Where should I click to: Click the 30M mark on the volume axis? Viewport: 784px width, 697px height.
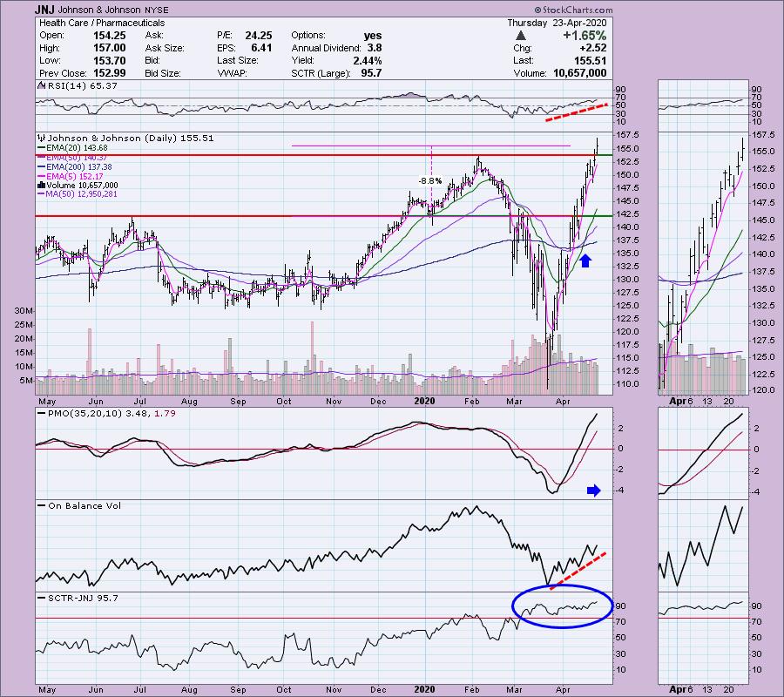(x=24, y=311)
